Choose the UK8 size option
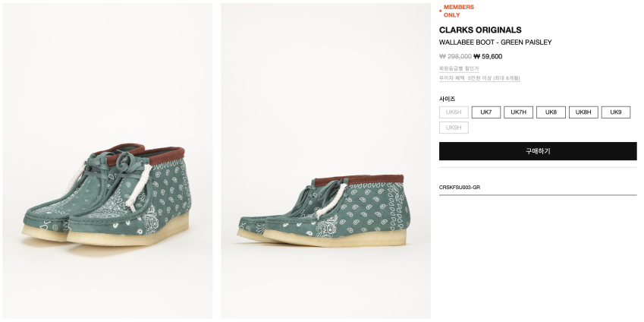This screenshot has height=322, width=644. [551, 112]
